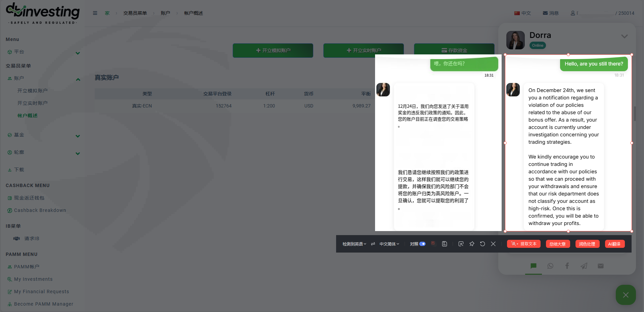Screen dimensions: 644x312
Task: Click the 杠杆 column header
Action: click(x=270, y=94)
